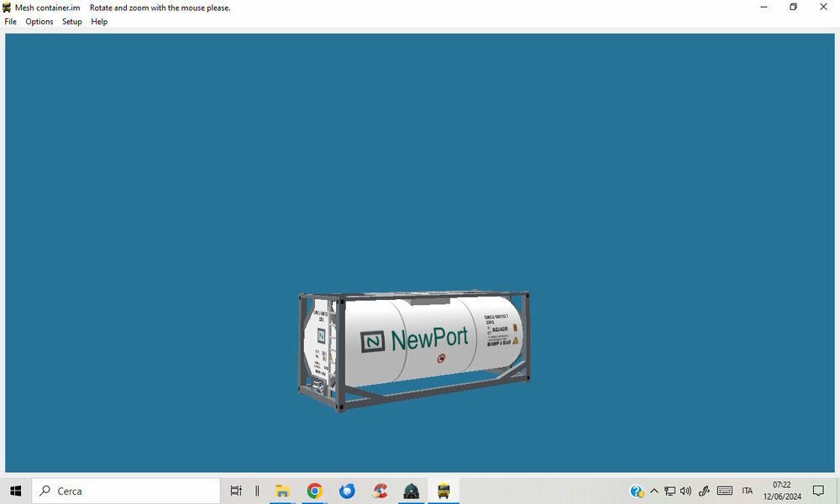Open the File menu

[x=10, y=22]
